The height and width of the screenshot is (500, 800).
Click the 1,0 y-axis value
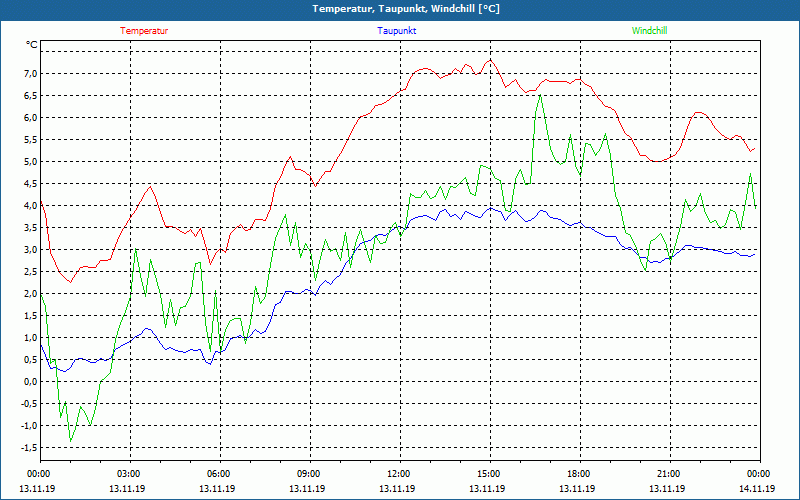[31, 337]
